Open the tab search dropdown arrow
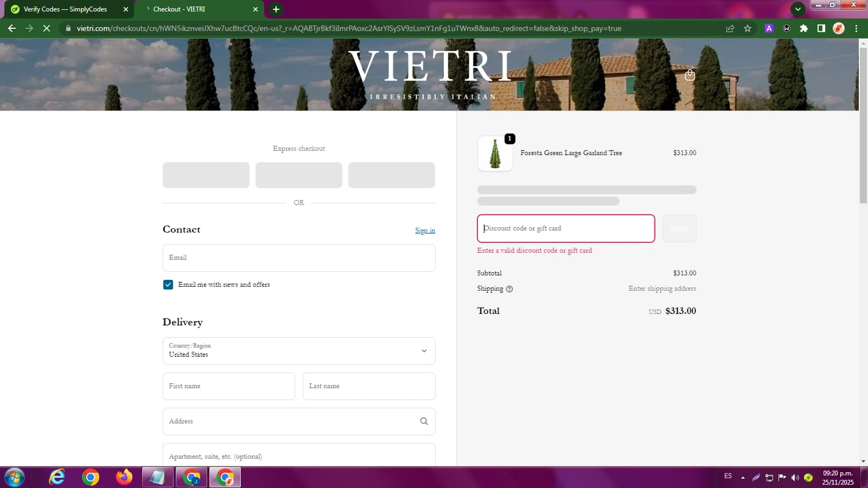Viewport: 868px width, 488px height. (x=798, y=9)
